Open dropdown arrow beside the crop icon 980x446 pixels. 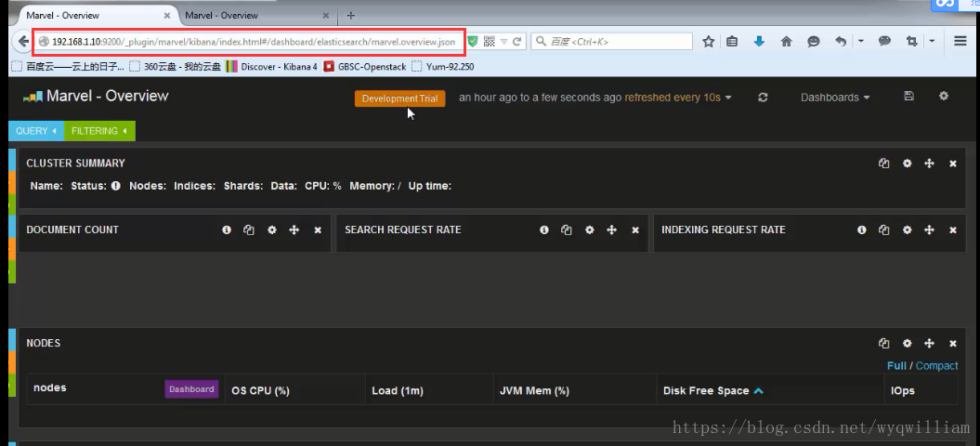pyautogui.click(x=932, y=41)
